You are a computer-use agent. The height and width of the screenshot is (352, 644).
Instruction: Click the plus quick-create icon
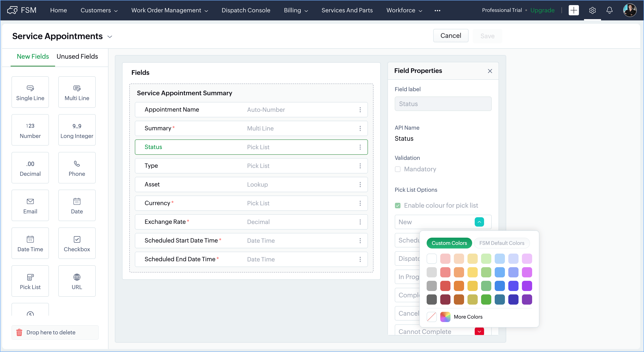(x=574, y=10)
